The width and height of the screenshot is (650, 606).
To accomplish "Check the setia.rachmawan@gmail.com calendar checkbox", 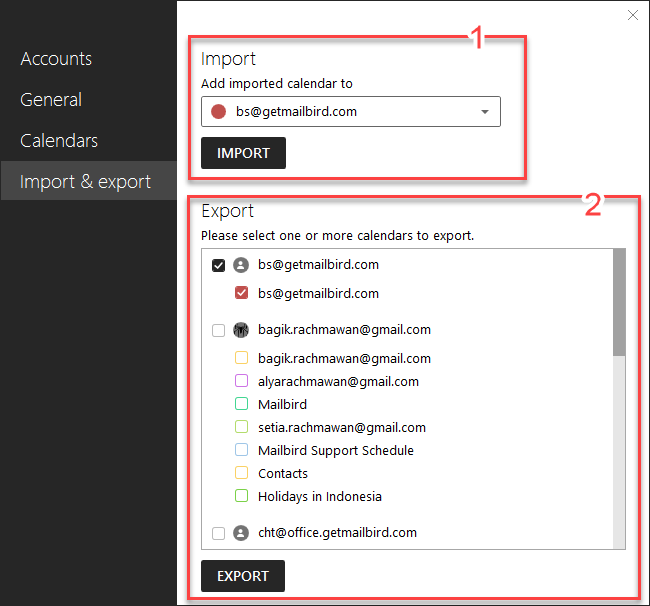I will point(241,427).
